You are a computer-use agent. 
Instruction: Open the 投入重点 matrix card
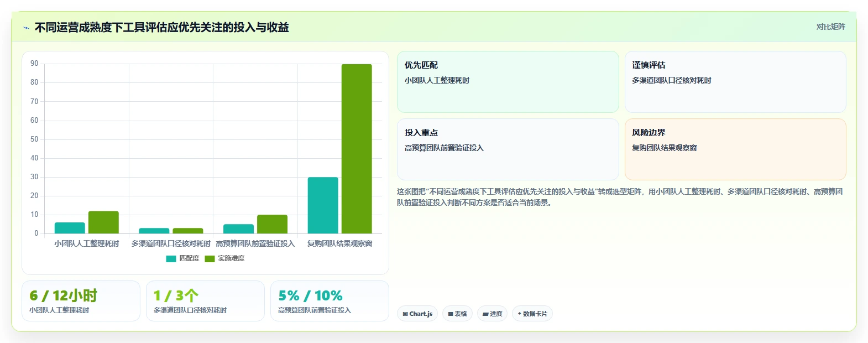click(x=508, y=149)
